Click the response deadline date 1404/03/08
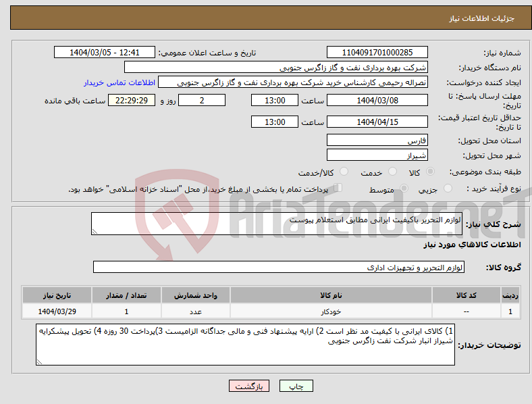Viewport: 532px width, 404px height. point(377,100)
